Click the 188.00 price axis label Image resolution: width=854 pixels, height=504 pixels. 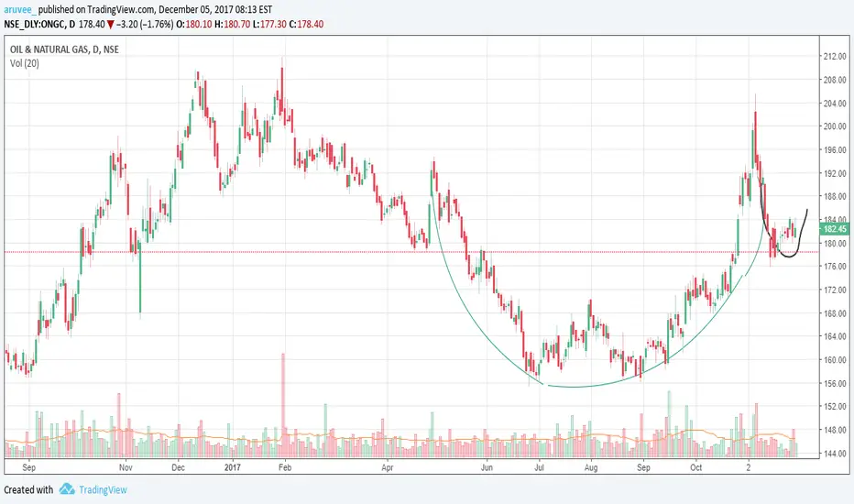835,196
